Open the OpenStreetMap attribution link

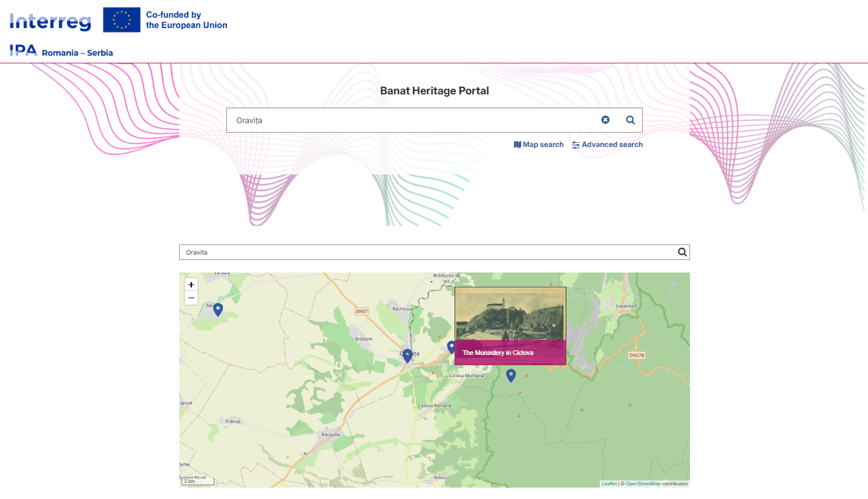point(643,483)
